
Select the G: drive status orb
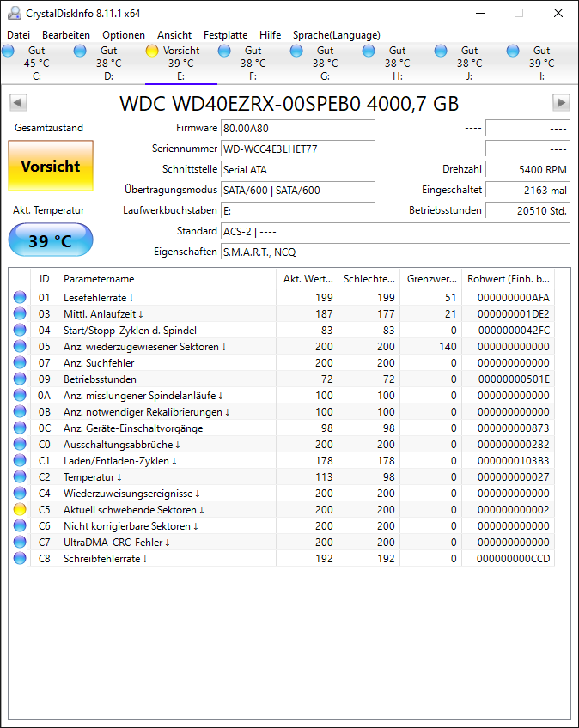point(296,51)
